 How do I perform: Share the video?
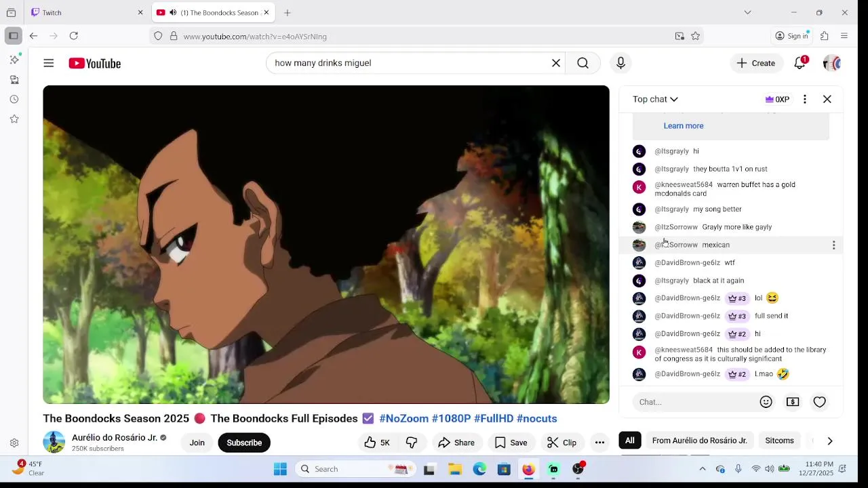456,443
